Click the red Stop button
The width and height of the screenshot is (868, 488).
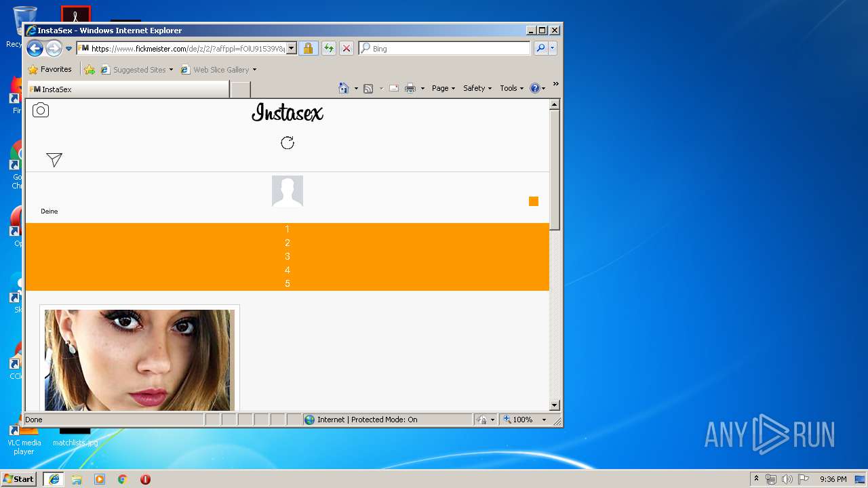pos(347,48)
